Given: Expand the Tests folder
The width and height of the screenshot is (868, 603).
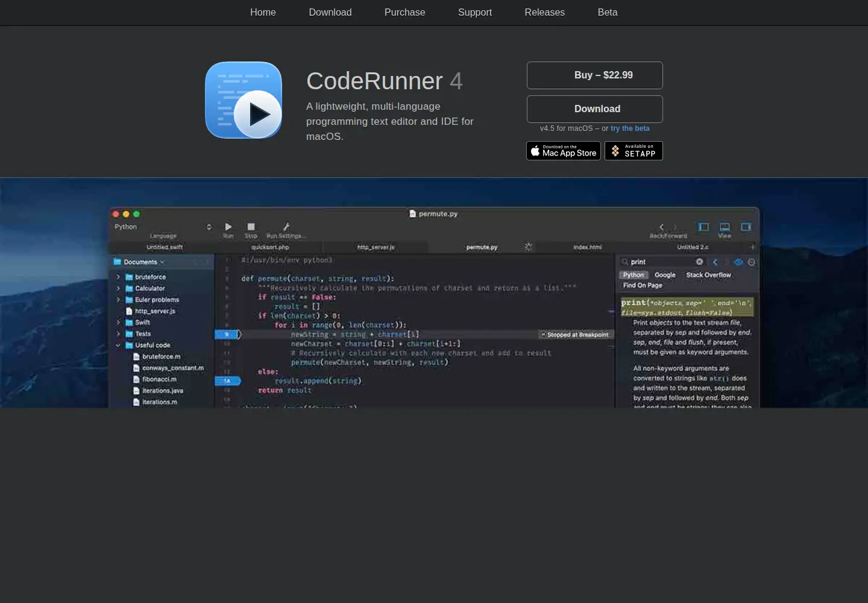Looking at the screenshot, I should (118, 334).
